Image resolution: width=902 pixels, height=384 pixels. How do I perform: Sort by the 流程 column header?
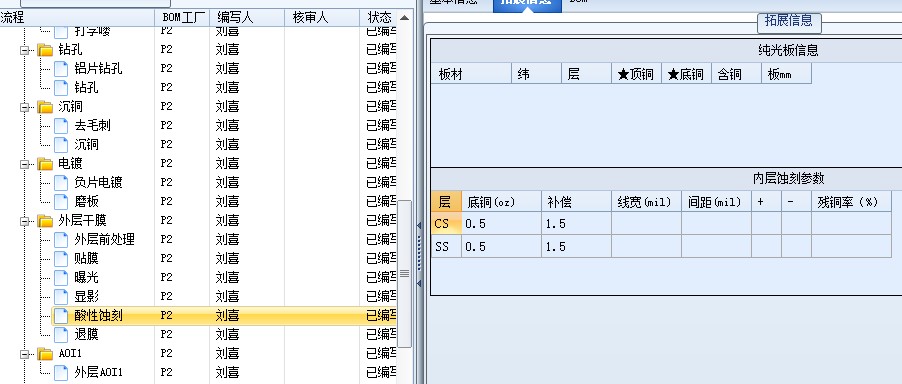click(x=77, y=18)
